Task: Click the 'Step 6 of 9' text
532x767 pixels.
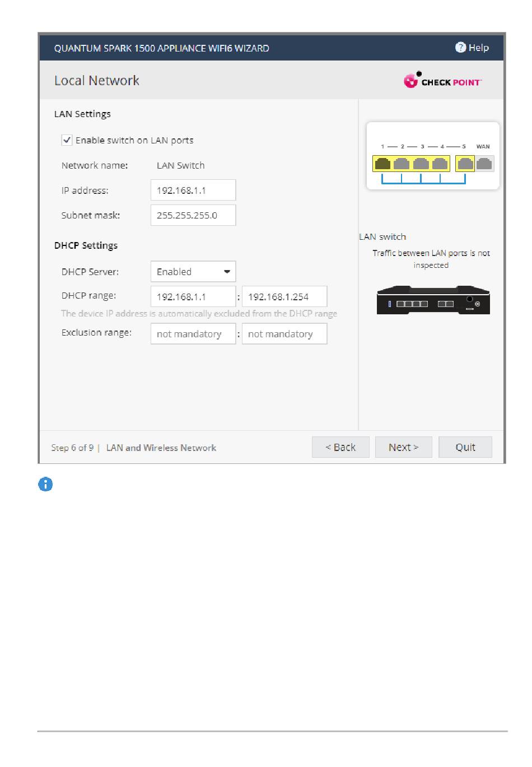Action: point(72,448)
